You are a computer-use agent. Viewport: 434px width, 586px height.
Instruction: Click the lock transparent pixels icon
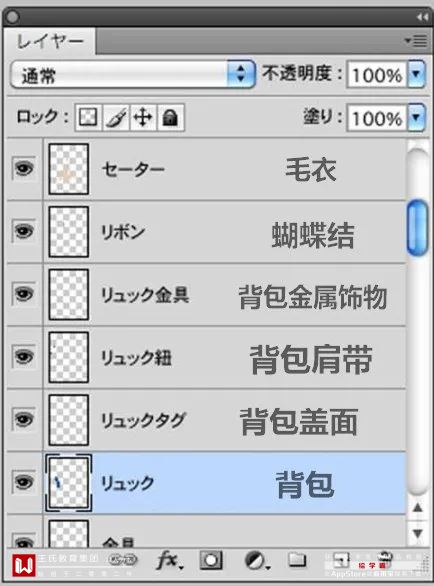[87, 117]
